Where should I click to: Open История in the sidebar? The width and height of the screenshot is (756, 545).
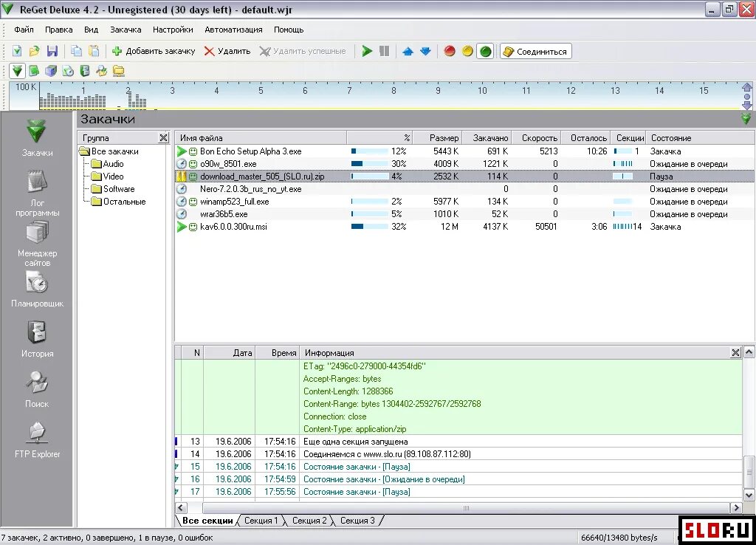37,340
